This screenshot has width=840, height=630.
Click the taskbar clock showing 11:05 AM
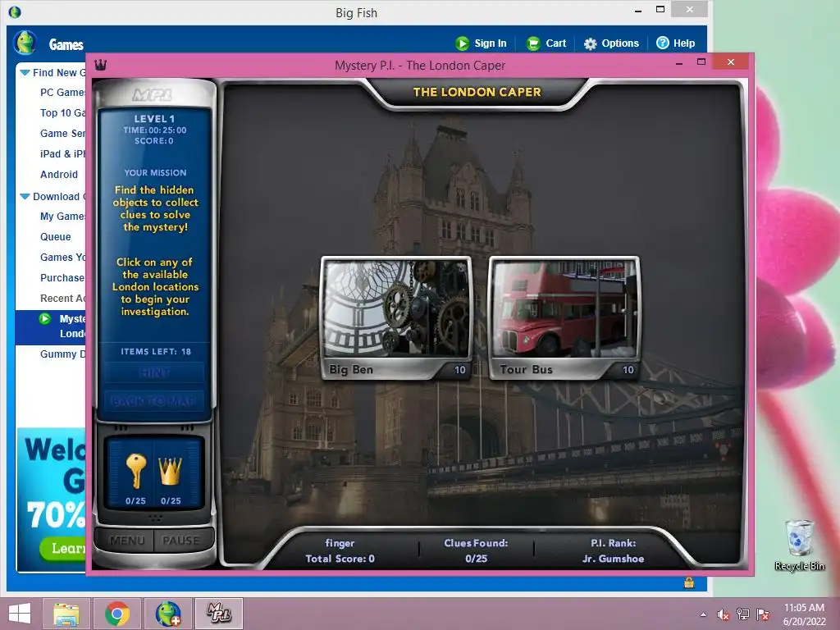tap(804, 614)
